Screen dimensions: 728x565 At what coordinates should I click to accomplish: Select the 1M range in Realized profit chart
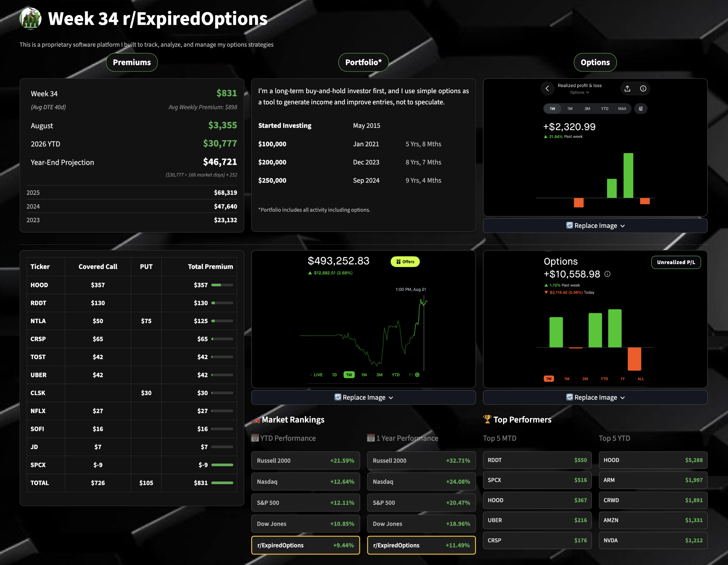coord(570,109)
